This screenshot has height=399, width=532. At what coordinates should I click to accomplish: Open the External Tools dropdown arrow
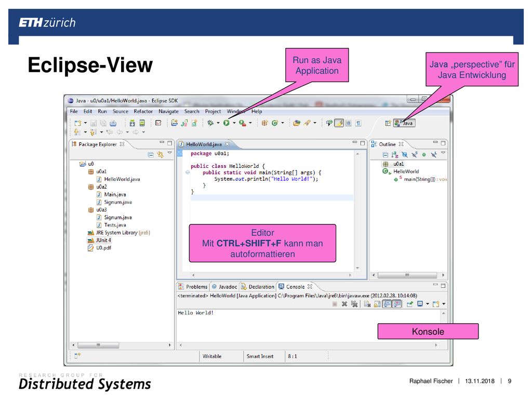[x=250, y=123]
